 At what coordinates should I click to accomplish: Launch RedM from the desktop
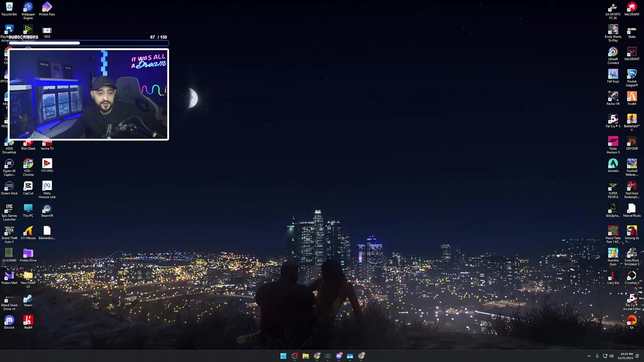click(28, 322)
